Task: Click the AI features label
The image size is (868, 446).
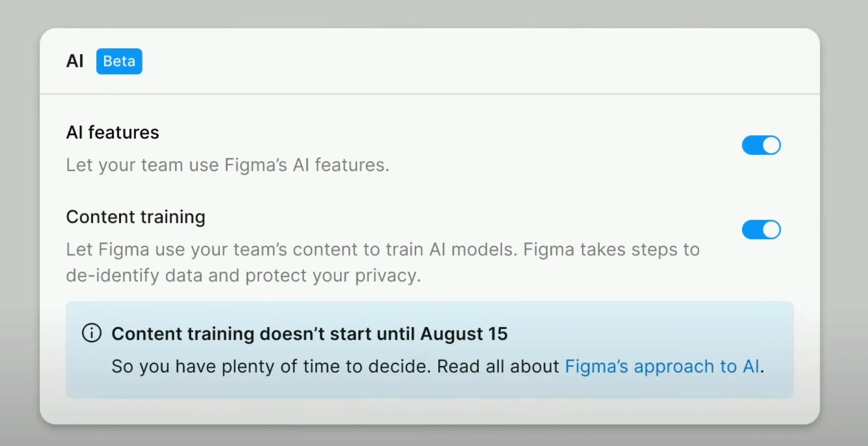Action: [x=113, y=133]
